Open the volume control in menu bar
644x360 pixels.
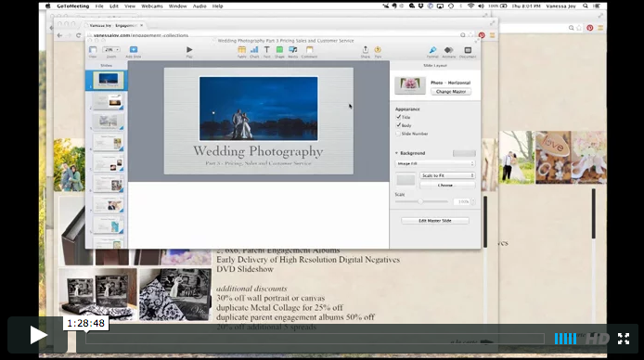pyautogui.click(x=481, y=6)
